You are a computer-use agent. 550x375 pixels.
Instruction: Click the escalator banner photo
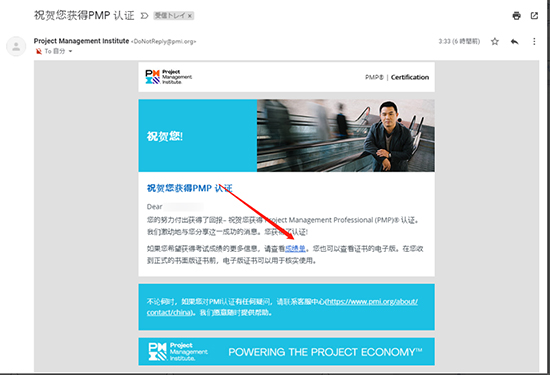point(346,135)
